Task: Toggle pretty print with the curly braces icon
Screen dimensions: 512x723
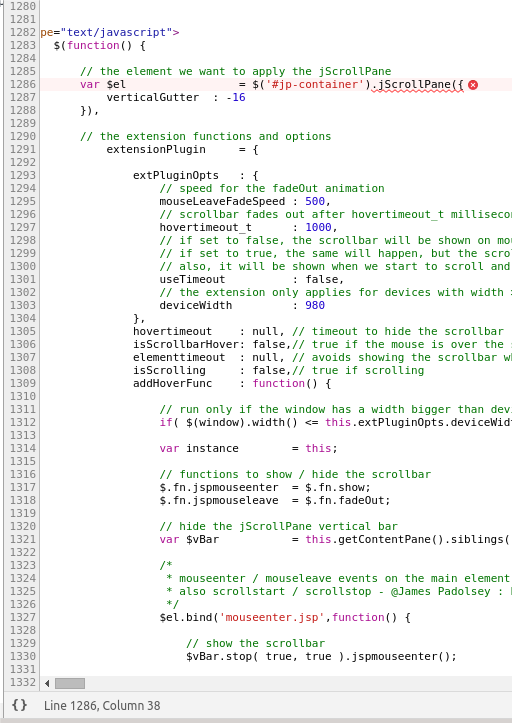Action: click(x=19, y=705)
